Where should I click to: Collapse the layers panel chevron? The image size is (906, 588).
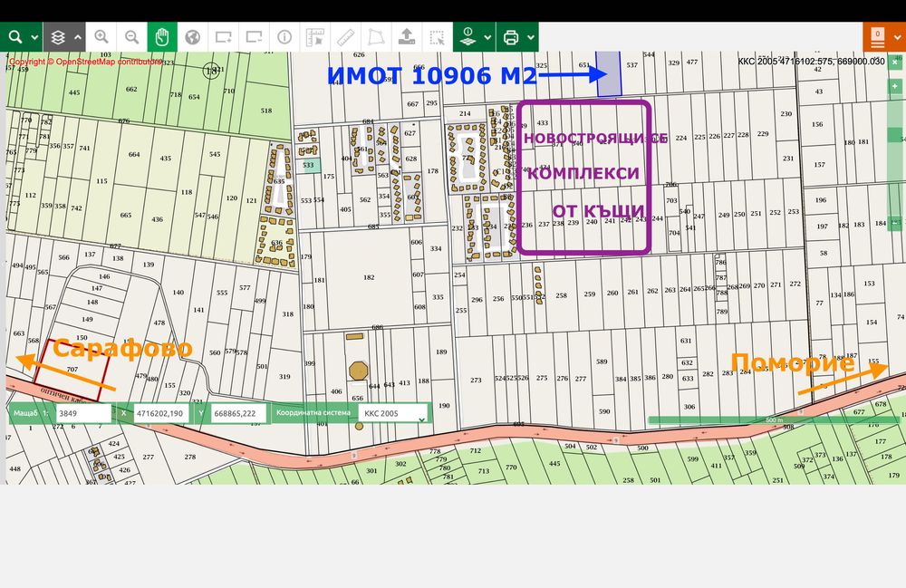click(x=78, y=37)
